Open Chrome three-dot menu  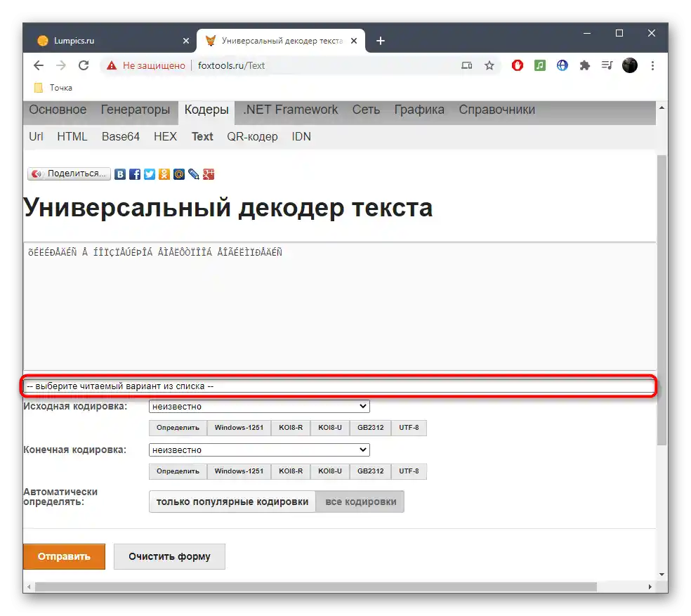tap(652, 66)
